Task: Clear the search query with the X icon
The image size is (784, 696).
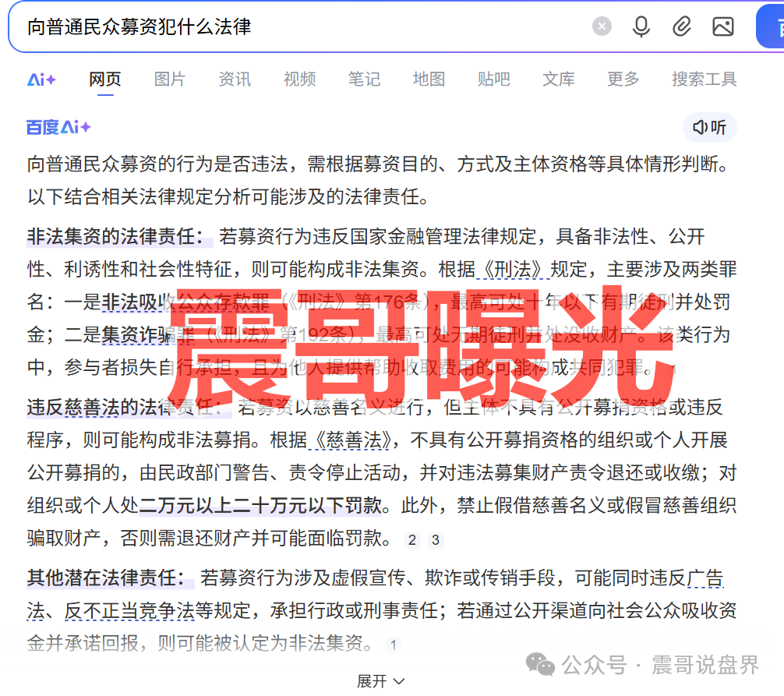Action: click(601, 26)
